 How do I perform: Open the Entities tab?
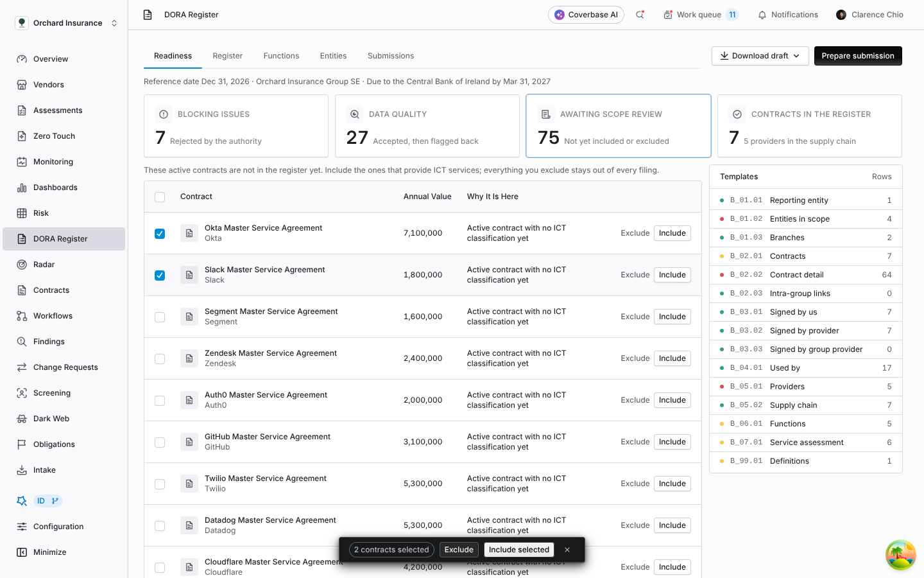pyautogui.click(x=333, y=56)
